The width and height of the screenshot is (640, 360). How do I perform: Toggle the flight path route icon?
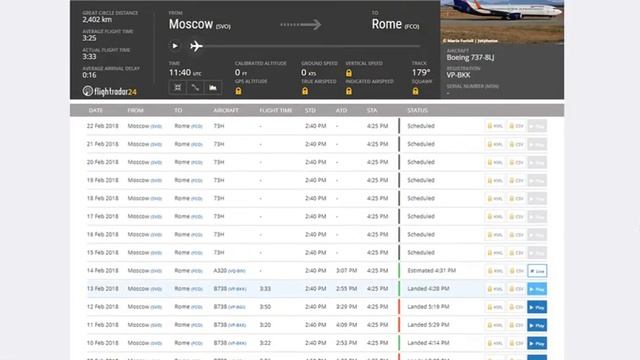[x=195, y=87]
